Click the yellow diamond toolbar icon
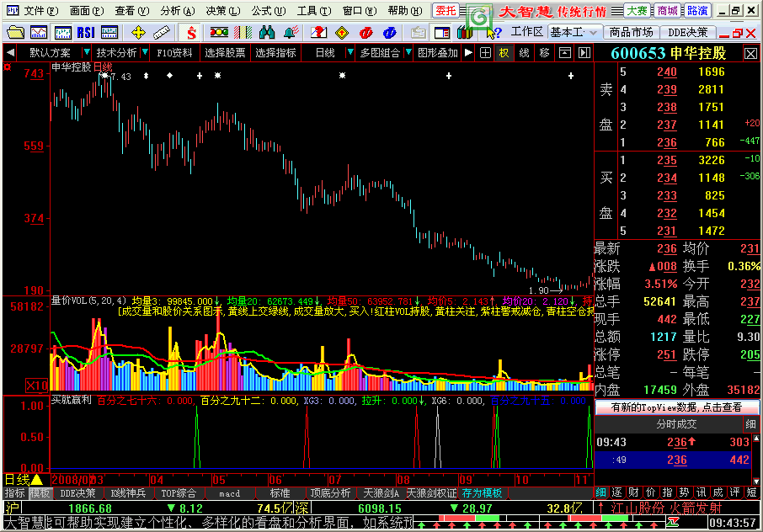This screenshot has width=763, height=532. 342,33
